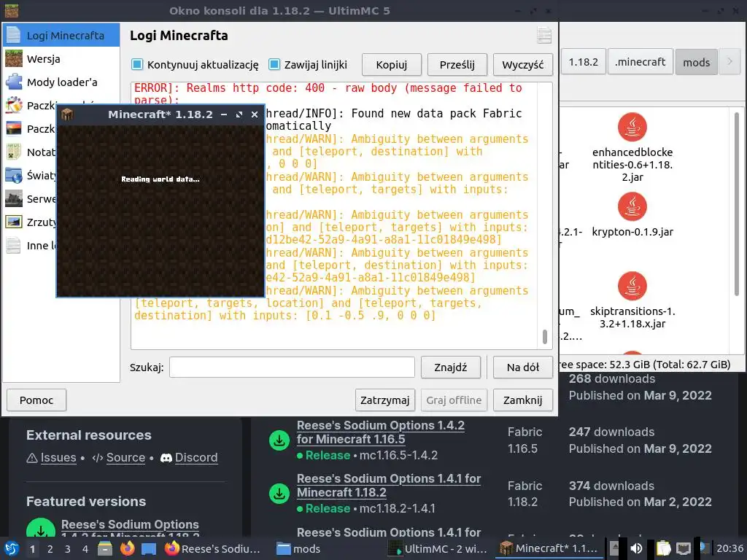Download Reese's Sodium Options 1.4.1 for 1.18.2
Screen dimensions: 747x560
(x=279, y=494)
